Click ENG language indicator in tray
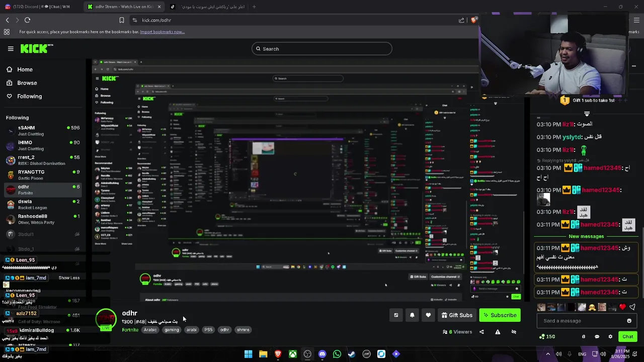 582,354
